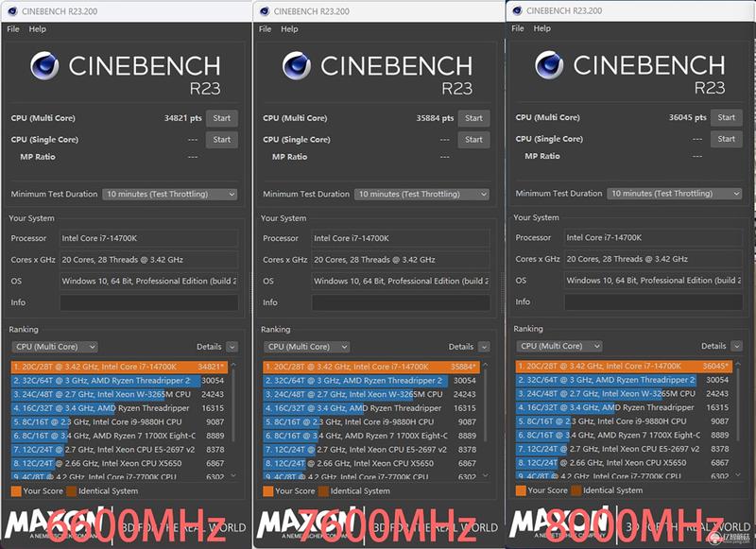Screen dimensions: 756x549
Task: Open ranking CPU (Multi Core) dropdown, 34821 pts window
Action: tap(55, 347)
